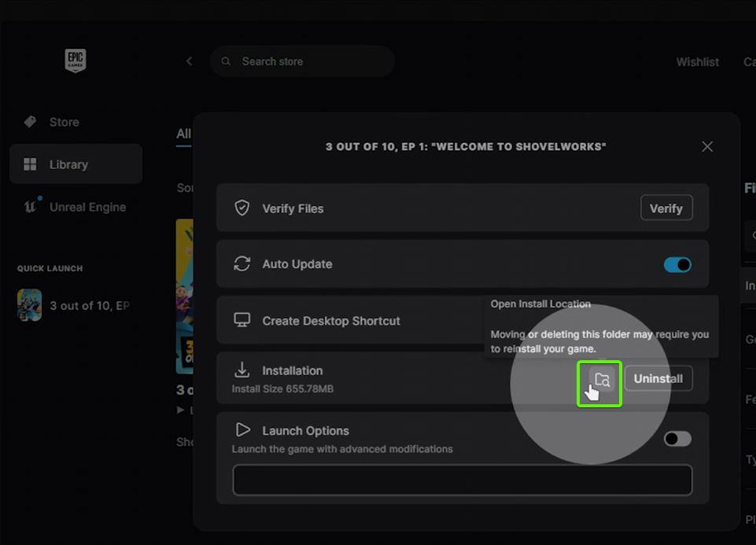Click the Epic Games logo
This screenshot has height=545, width=756.
pyautogui.click(x=76, y=61)
